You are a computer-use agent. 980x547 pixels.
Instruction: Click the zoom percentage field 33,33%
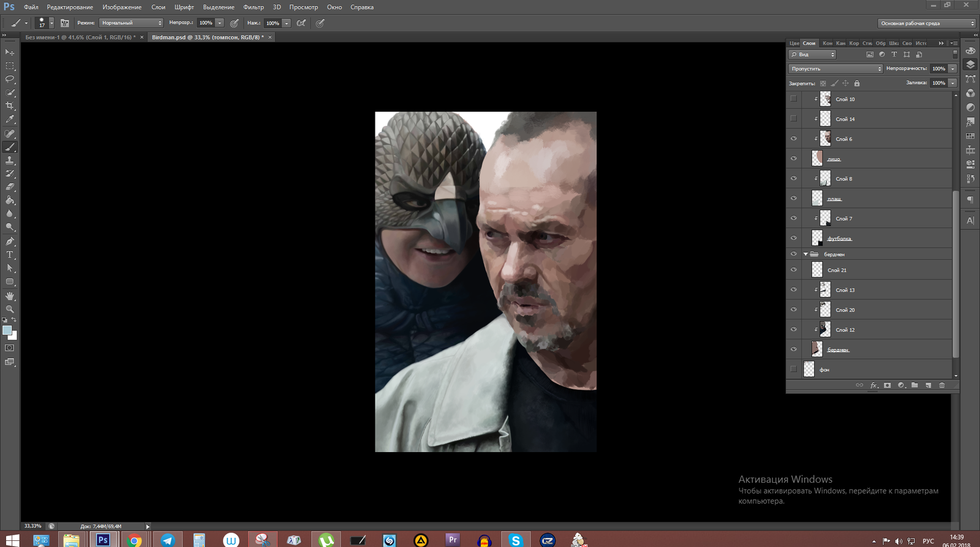[x=33, y=526]
